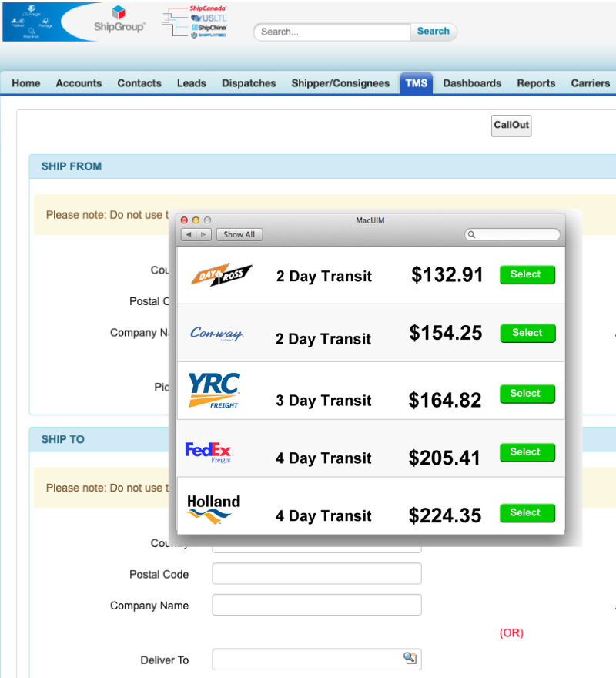Click the Holland carrier logo

click(x=213, y=509)
